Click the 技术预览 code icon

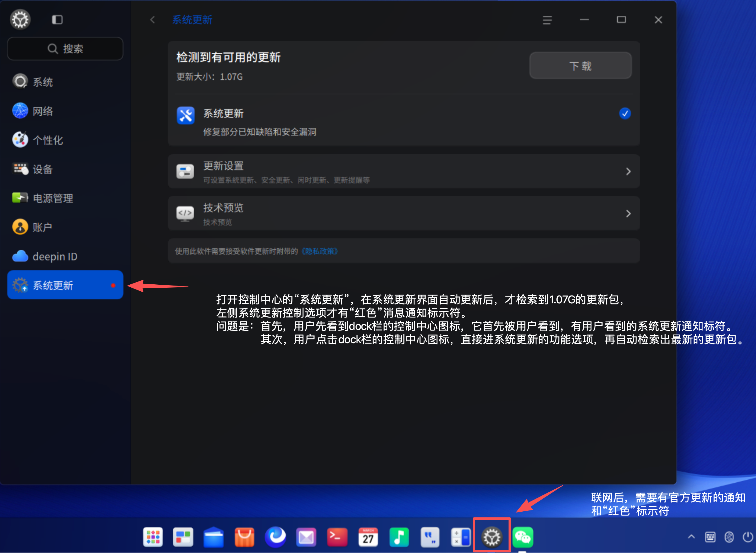click(x=185, y=214)
